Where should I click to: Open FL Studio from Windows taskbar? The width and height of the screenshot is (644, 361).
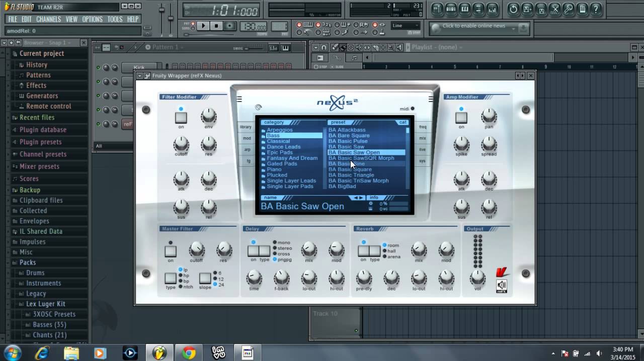160,353
